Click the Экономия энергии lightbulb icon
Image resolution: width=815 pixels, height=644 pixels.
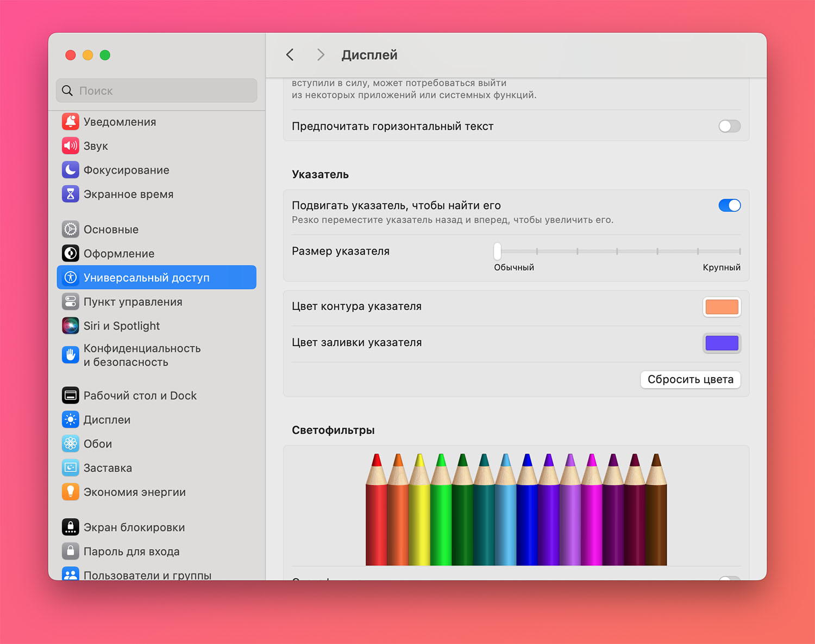click(x=71, y=492)
